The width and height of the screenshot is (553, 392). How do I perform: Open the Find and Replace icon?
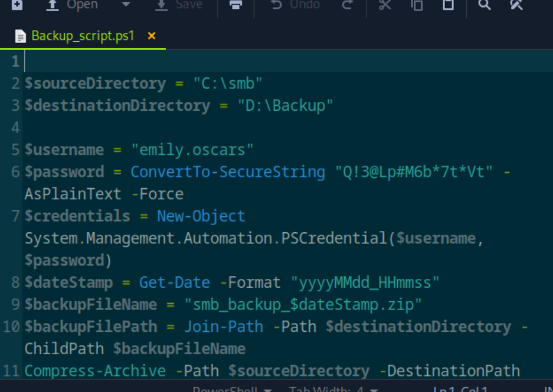point(516,5)
